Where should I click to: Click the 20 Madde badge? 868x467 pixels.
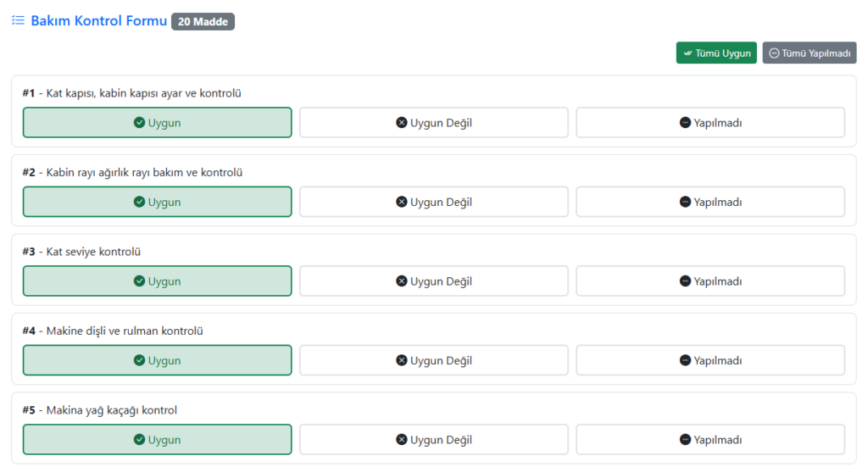(x=203, y=21)
